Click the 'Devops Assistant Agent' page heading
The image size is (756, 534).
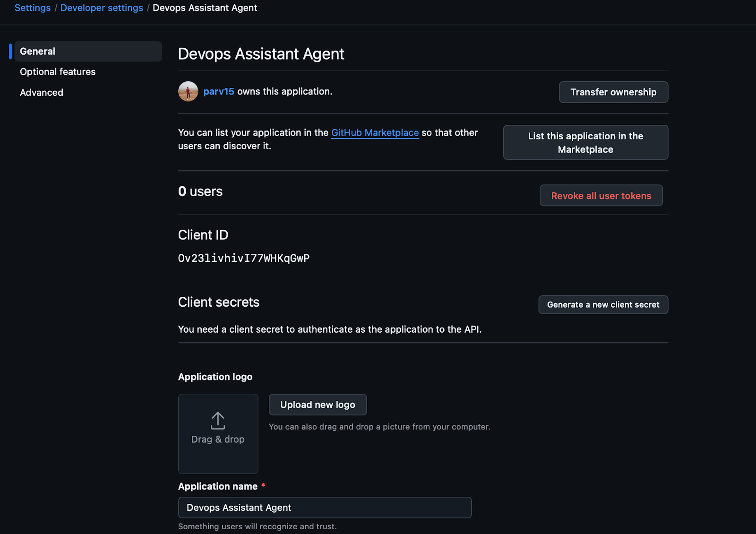coord(261,54)
